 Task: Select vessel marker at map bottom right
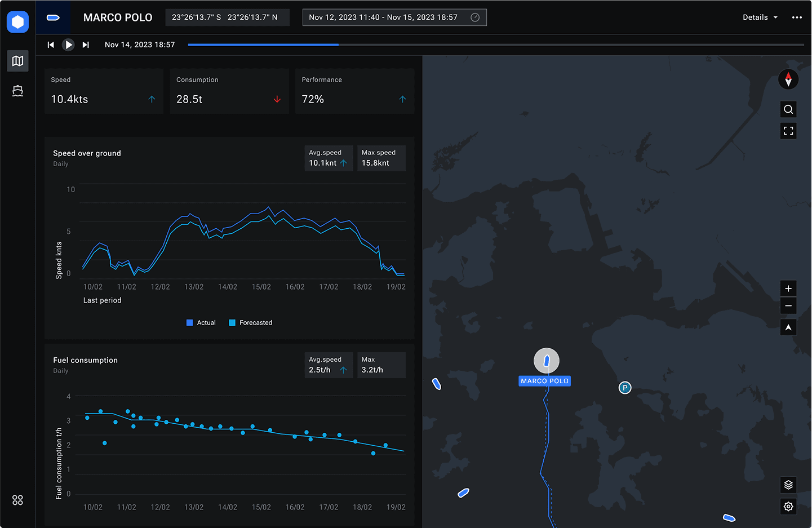pyautogui.click(x=729, y=517)
